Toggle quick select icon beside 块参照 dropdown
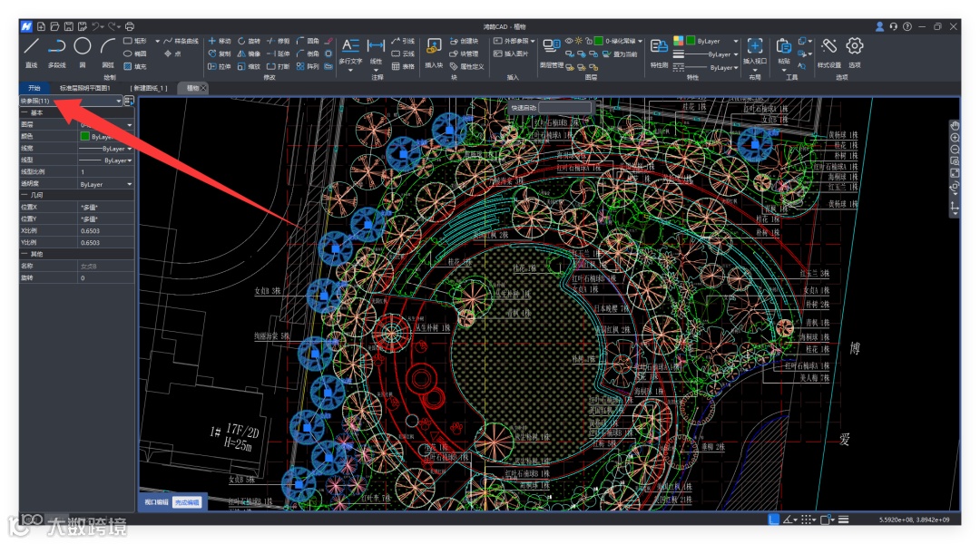 [x=130, y=101]
